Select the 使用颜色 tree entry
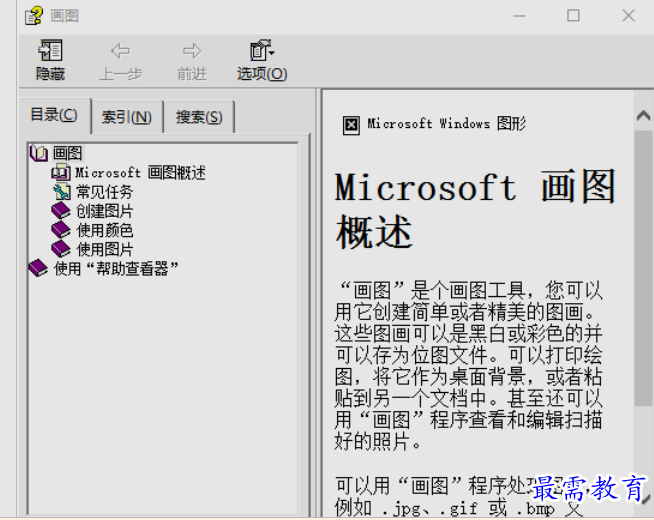 click(x=104, y=230)
